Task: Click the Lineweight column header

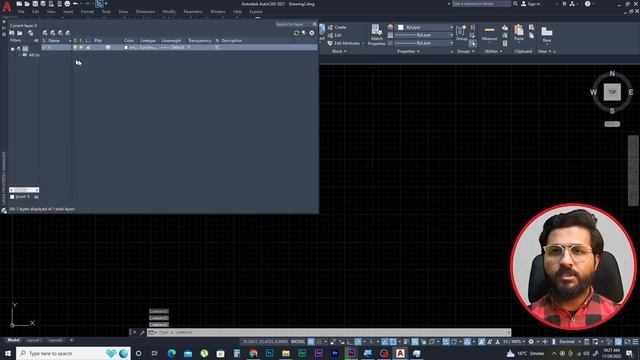Action: point(171,41)
